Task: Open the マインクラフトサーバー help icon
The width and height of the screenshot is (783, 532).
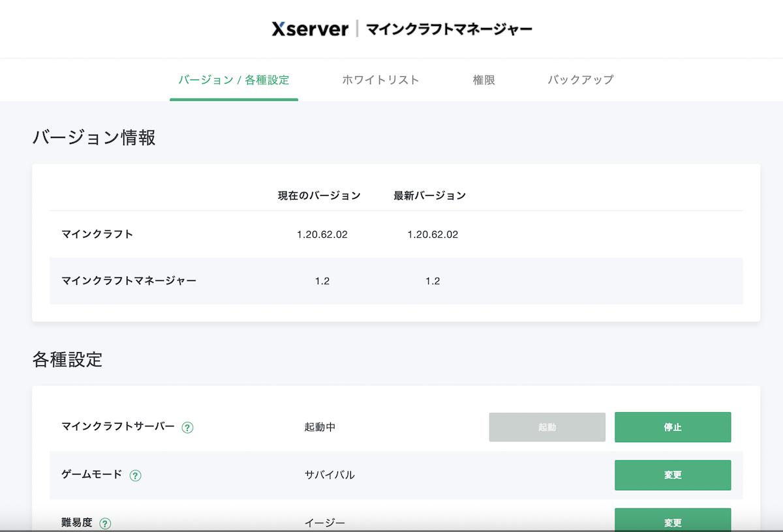Action: point(188,427)
